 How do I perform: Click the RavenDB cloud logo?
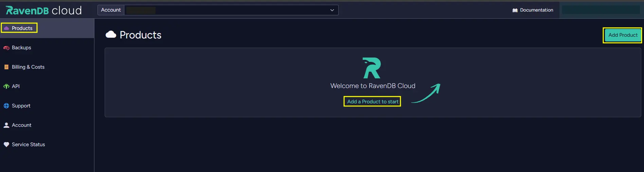pyautogui.click(x=44, y=10)
